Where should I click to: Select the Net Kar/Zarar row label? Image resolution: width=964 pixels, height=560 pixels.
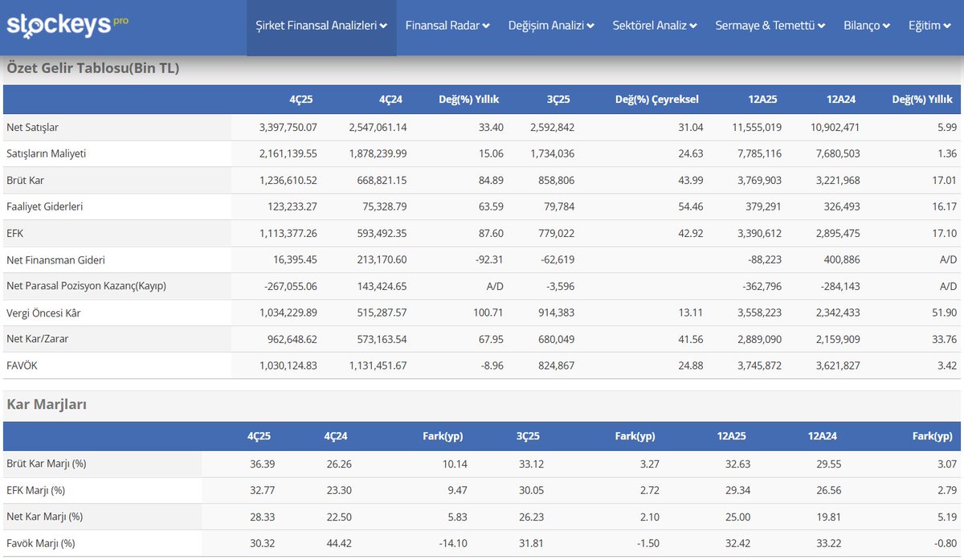pos(37,339)
